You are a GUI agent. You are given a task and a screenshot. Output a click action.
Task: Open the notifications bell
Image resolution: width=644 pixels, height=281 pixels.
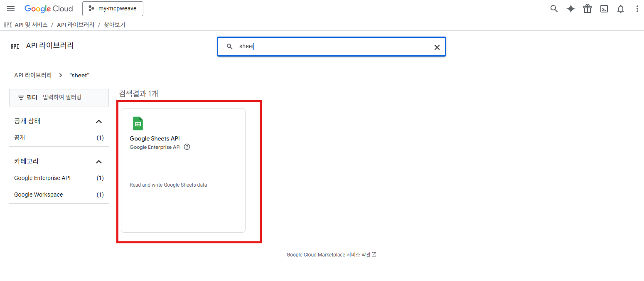621,9
